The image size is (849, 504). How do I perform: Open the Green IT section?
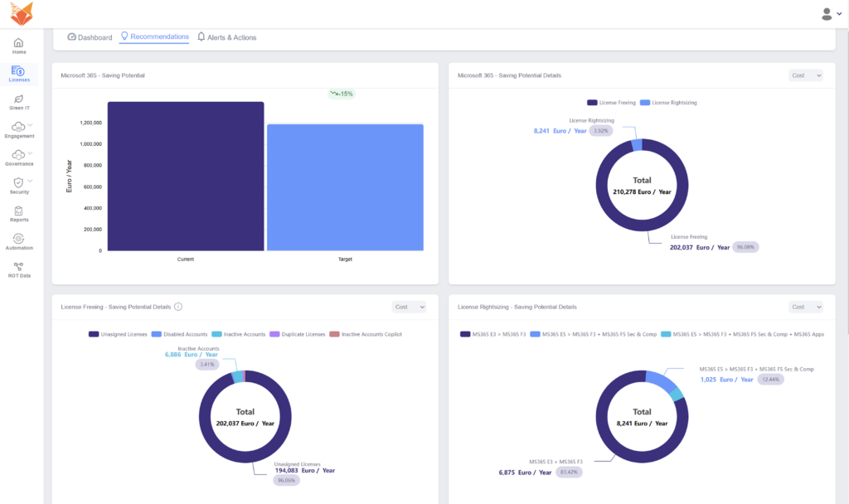[18, 101]
